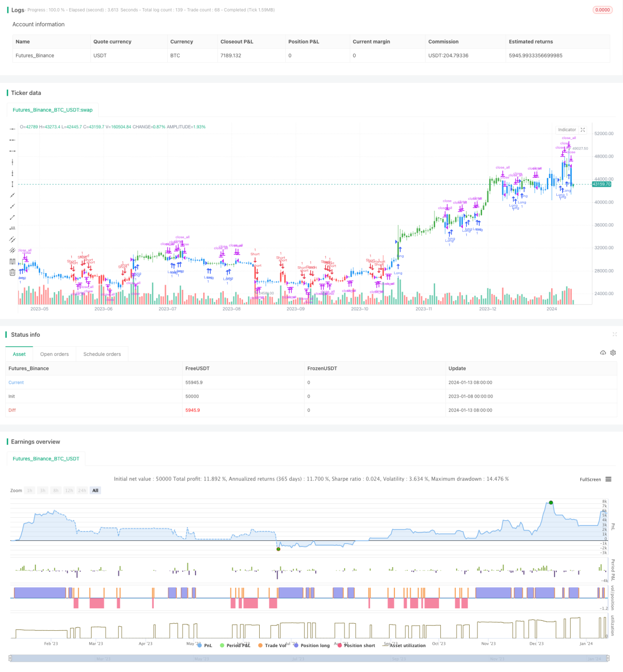Click the Futures_Binance cell in Account information
The image size is (623, 672).
coord(35,56)
